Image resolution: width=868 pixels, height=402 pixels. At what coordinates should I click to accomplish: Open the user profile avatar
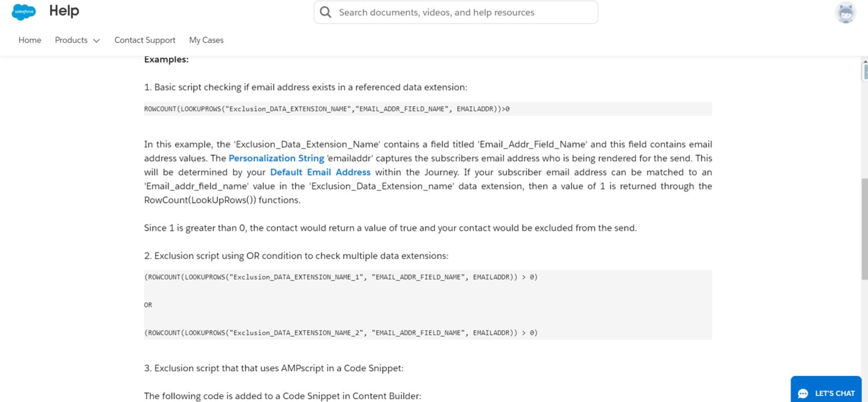[845, 12]
